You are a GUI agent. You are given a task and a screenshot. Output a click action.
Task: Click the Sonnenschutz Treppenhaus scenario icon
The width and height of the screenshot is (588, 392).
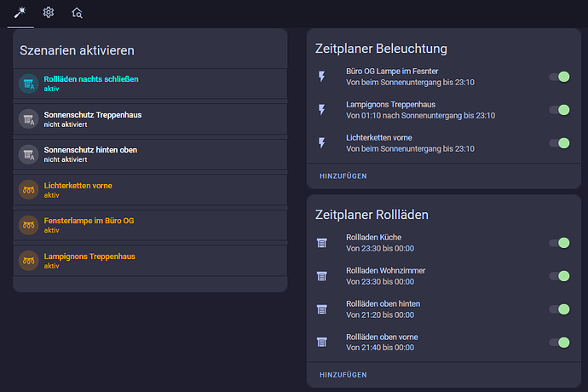[28, 119]
